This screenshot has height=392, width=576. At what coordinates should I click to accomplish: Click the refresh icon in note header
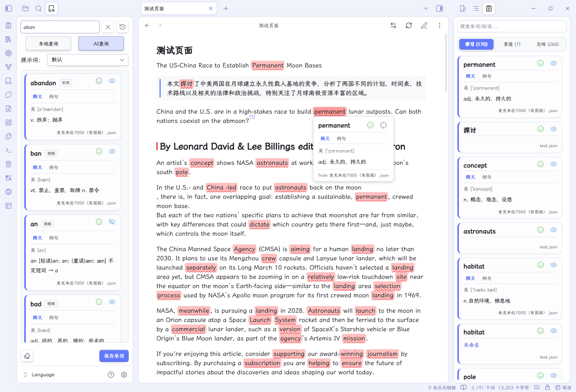[x=409, y=25]
